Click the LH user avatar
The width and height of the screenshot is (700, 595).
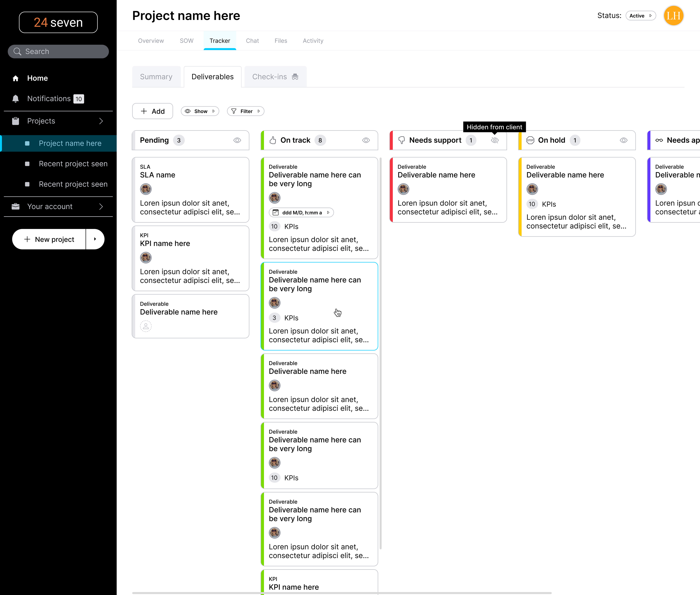(x=673, y=15)
